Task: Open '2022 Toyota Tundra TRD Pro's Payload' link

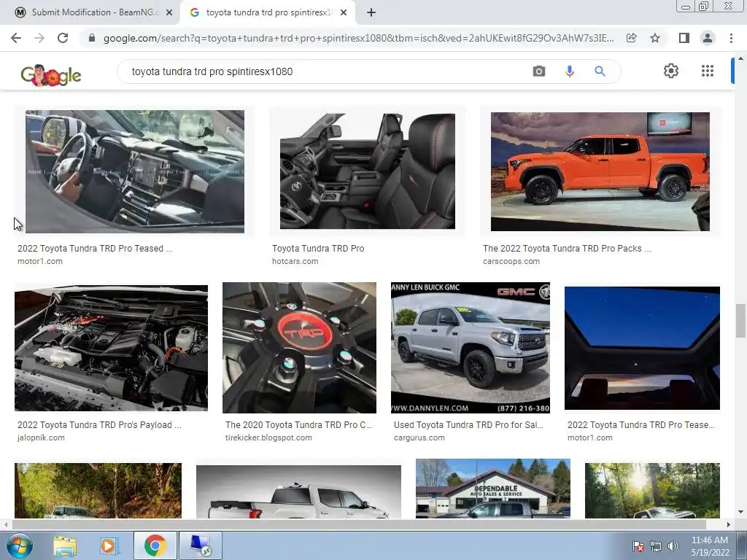Action: click(x=99, y=425)
